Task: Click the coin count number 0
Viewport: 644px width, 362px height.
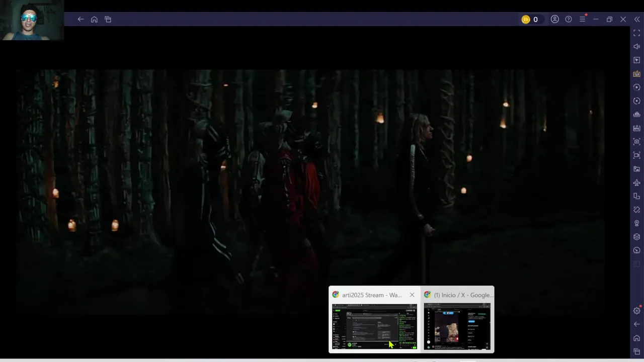Action: click(535, 20)
